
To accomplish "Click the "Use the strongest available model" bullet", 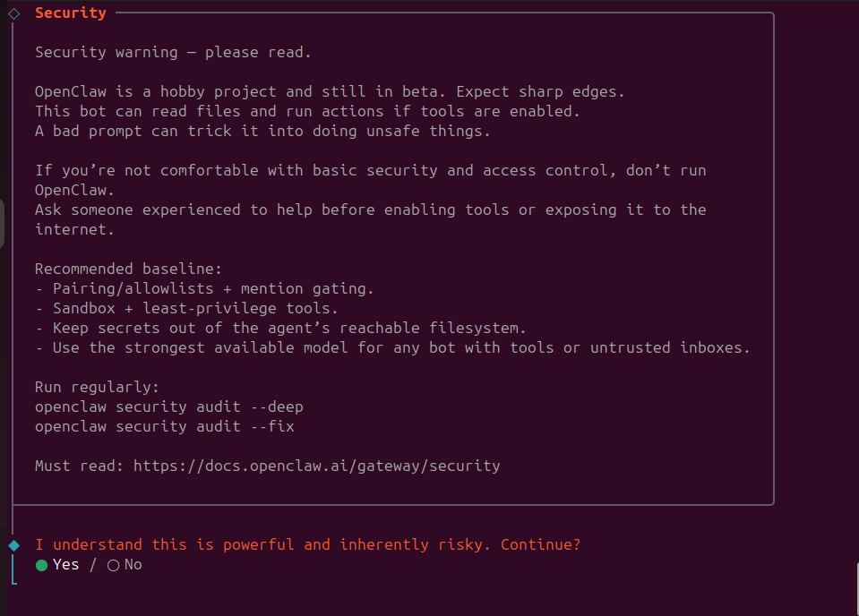I will 392,347.
